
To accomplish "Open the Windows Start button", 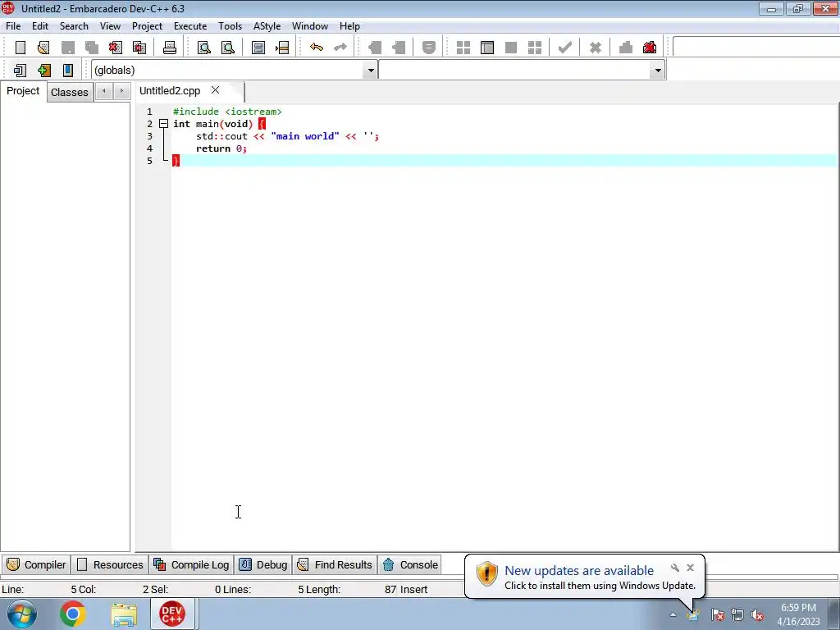I will tap(22, 614).
